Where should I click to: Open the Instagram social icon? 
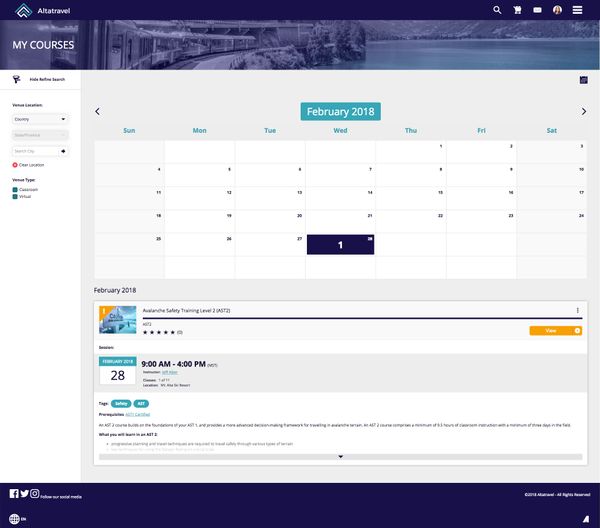pyautogui.click(x=34, y=494)
